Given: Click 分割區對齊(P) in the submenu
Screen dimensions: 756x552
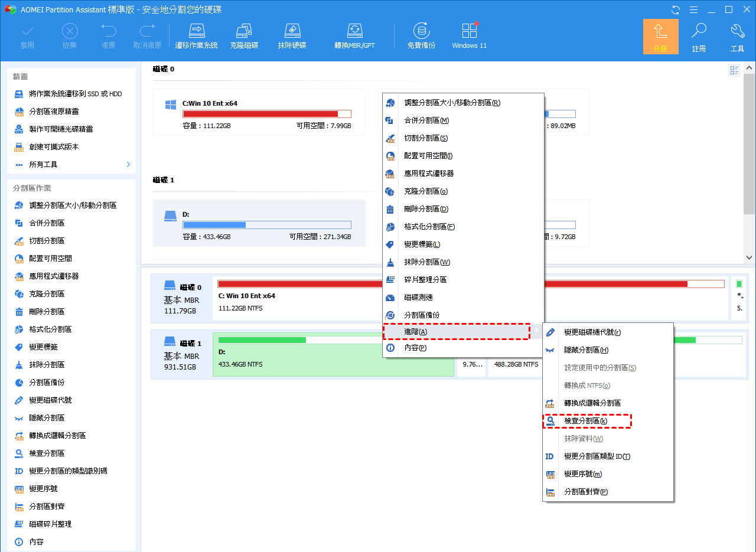Looking at the screenshot, I should tap(608, 492).
